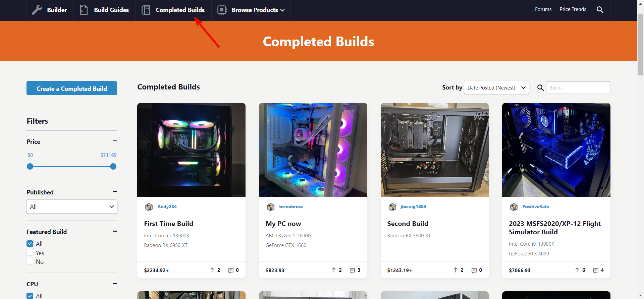Click Intel Core i5-13600K text
Image resolution: width=644 pixels, height=299 pixels.
[167, 236]
